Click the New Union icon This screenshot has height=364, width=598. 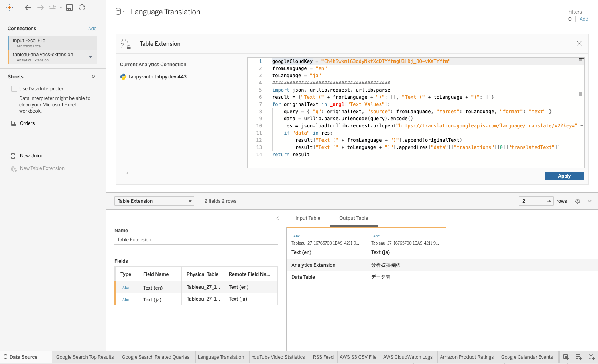(x=14, y=156)
